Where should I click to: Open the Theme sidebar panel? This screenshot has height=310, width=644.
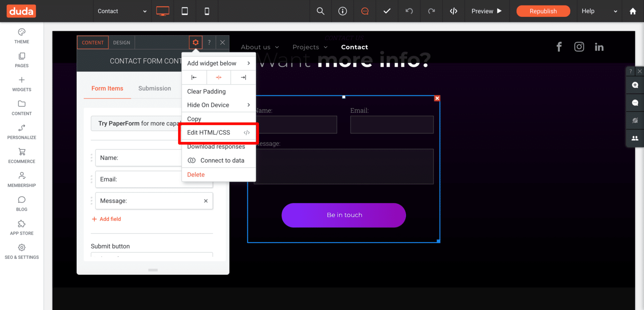point(22,36)
